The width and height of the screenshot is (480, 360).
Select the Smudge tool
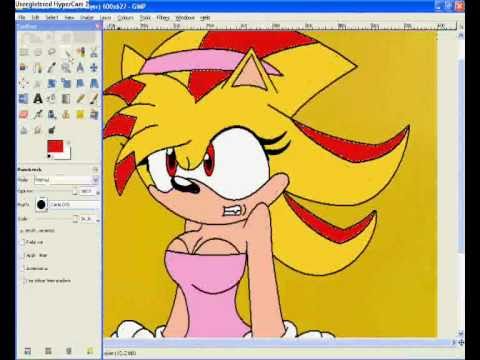pyautogui.click(x=38, y=130)
